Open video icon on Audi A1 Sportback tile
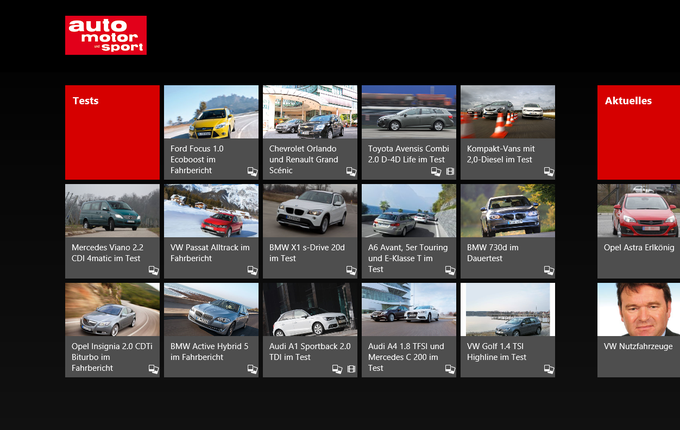 click(x=351, y=369)
